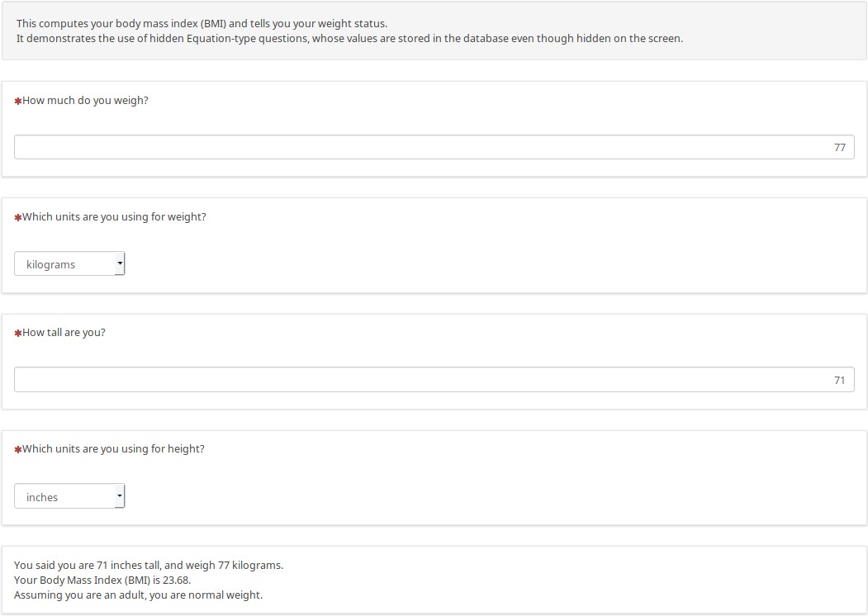Image resolution: width=868 pixels, height=616 pixels.
Task: Click the BMI result line showing 23.68
Action: pyautogui.click(x=102, y=580)
